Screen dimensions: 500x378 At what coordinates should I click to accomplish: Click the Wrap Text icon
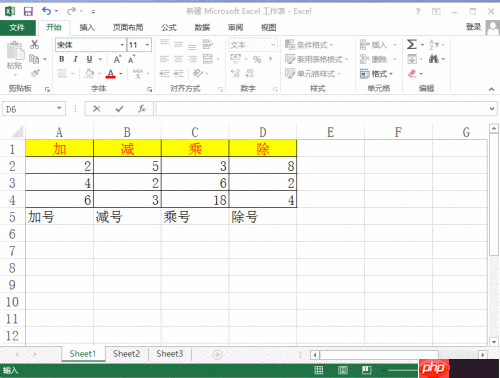[x=208, y=44]
